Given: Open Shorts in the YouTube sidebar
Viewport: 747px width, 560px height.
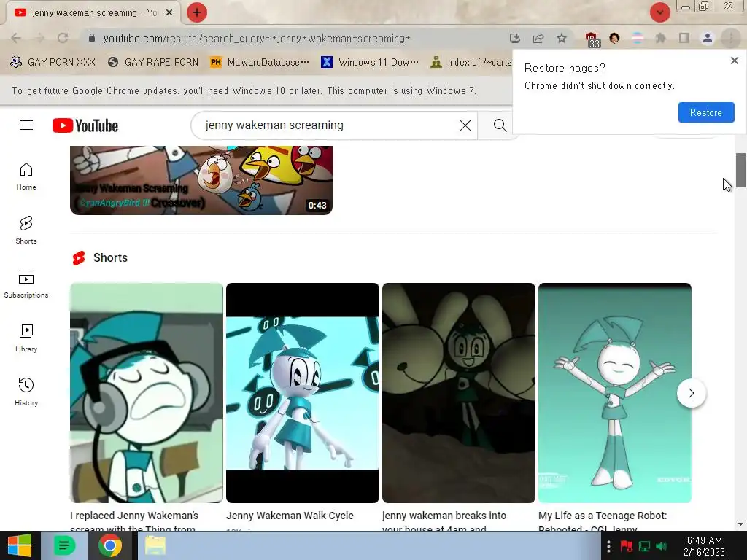Looking at the screenshot, I should point(26,230).
